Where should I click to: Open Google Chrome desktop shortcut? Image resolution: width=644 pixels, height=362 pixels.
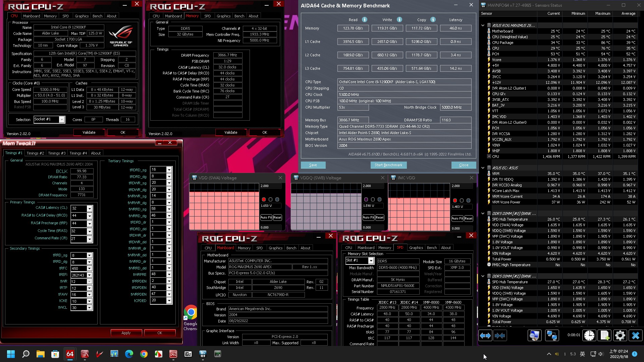[x=191, y=317]
